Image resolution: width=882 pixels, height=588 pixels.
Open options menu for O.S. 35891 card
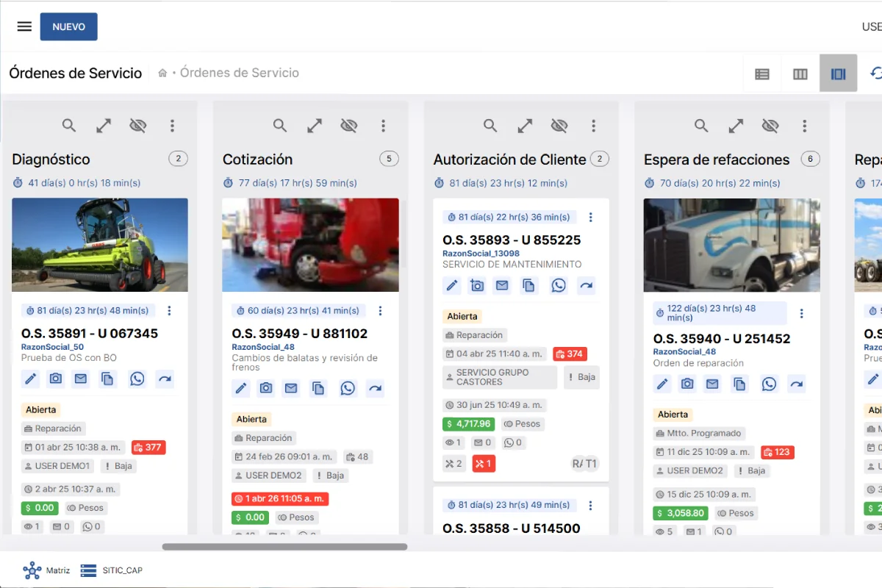170,310
